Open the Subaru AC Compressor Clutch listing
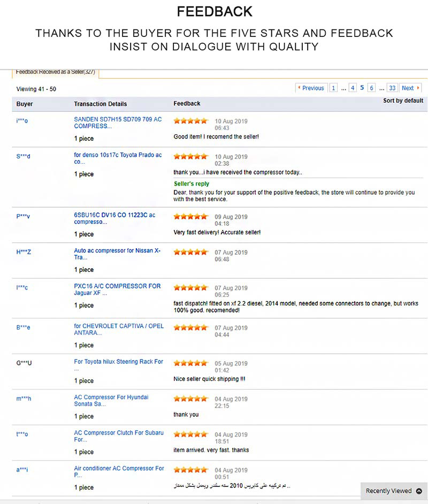This screenshot has height=504, width=428. tap(119, 436)
